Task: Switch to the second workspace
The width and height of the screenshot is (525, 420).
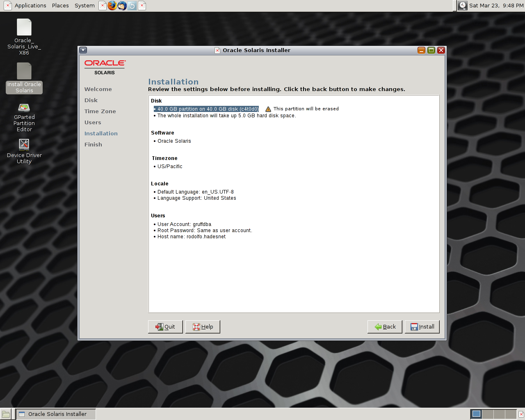Action: click(x=488, y=414)
